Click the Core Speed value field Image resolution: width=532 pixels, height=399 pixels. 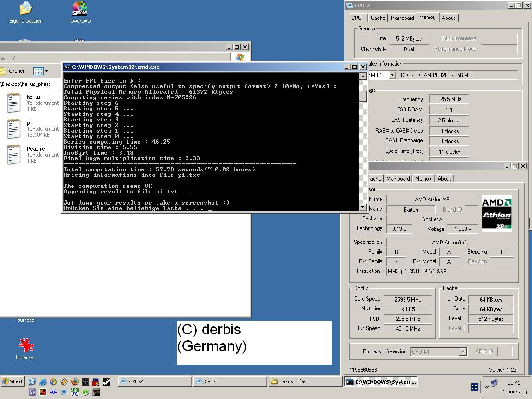pyautogui.click(x=408, y=299)
